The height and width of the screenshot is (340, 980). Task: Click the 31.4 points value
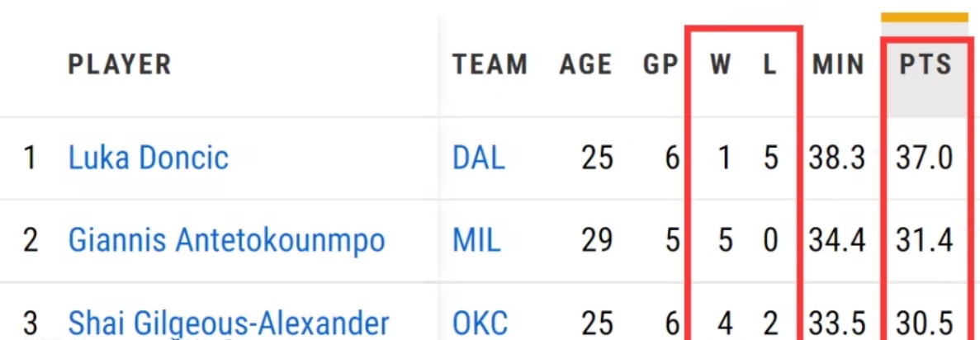click(925, 241)
